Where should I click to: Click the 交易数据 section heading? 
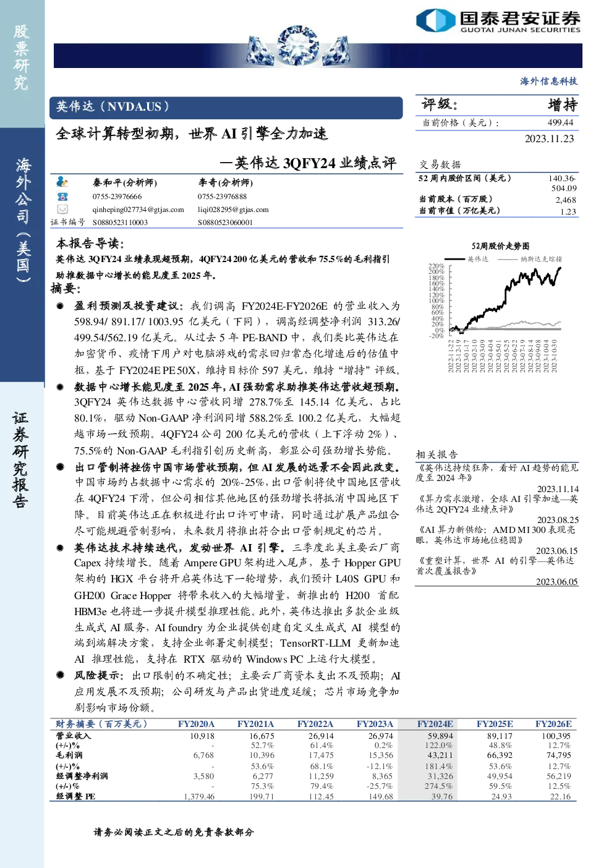click(x=440, y=164)
